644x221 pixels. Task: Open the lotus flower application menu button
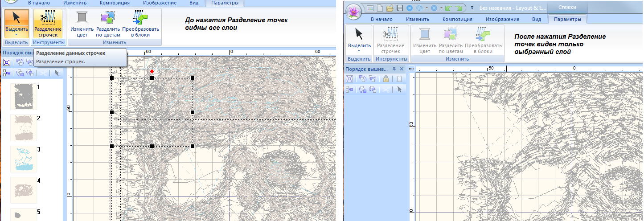click(353, 9)
